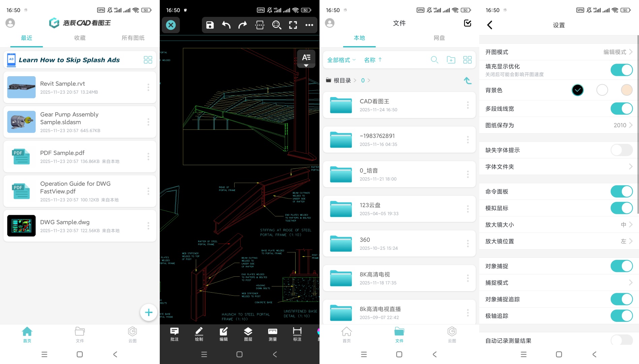The width and height of the screenshot is (639, 364).
Task: Tap the fullscreen icon in drawing toolbar
Action: pos(293,25)
